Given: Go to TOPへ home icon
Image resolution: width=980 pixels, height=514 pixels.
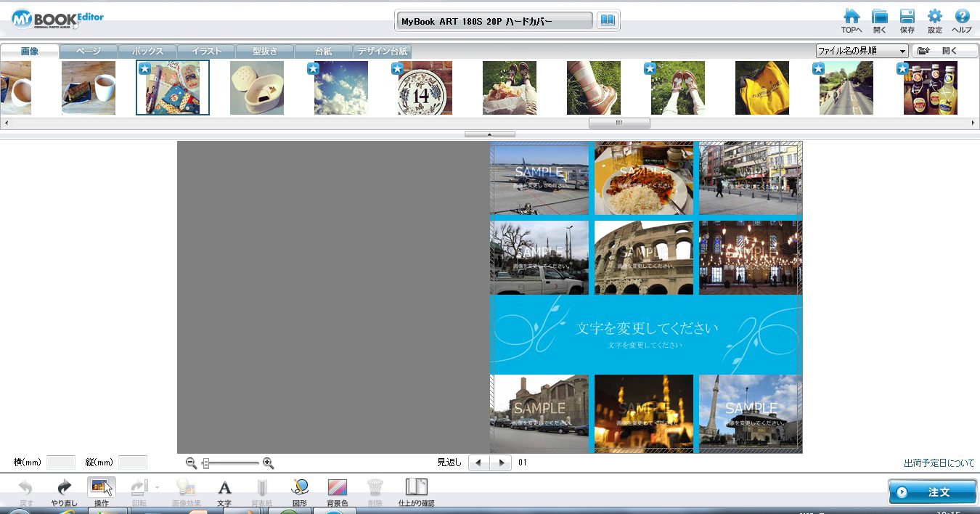Looking at the screenshot, I should 852,17.
